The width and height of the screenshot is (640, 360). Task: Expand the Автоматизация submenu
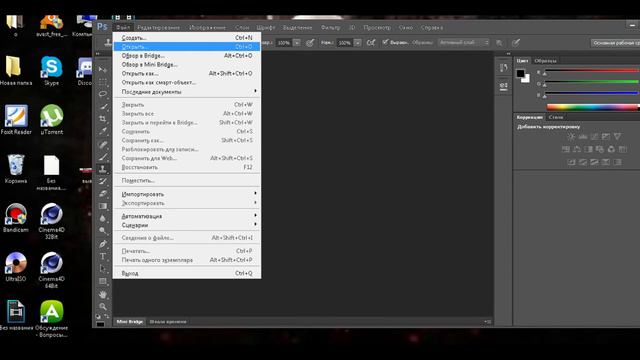coord(187,216)
